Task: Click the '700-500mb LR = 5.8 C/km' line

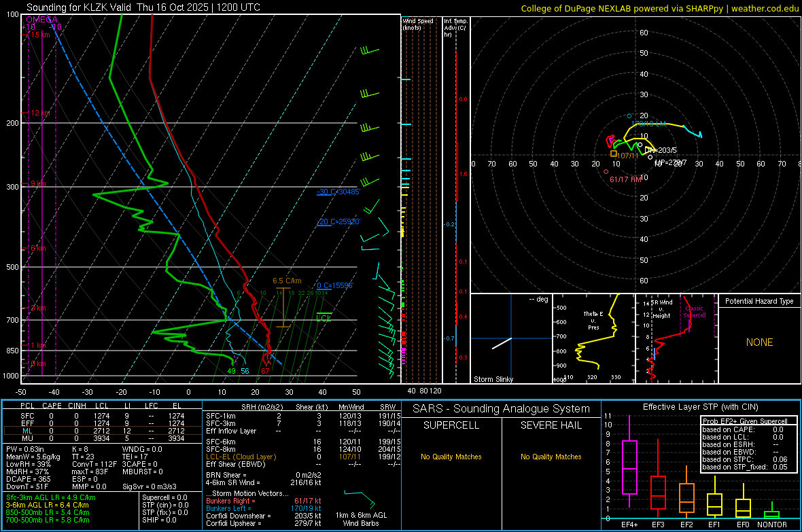Action: (47, 520)
